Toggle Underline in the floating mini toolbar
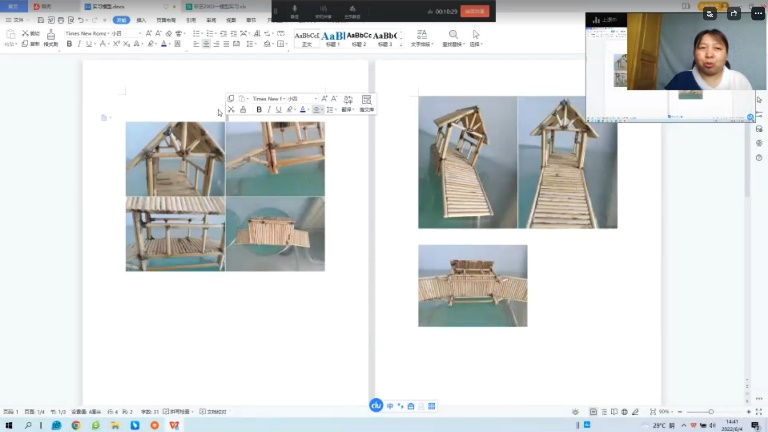The height and width of the screenshot is (432, 768). [278, 109]
